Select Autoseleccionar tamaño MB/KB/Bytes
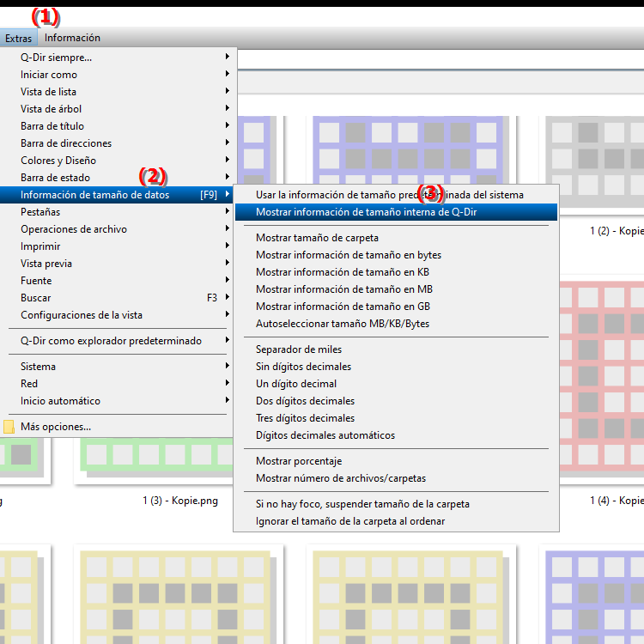644x644 pixels. tap(397, 324)
